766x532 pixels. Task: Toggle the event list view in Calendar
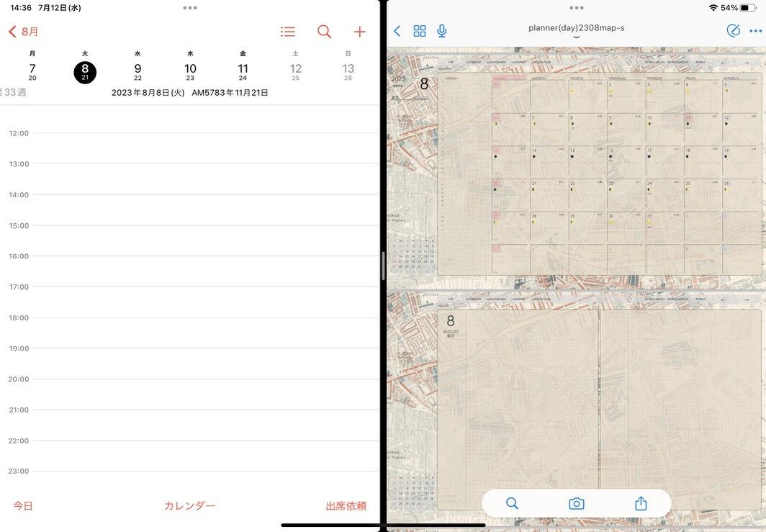point(288,32)
